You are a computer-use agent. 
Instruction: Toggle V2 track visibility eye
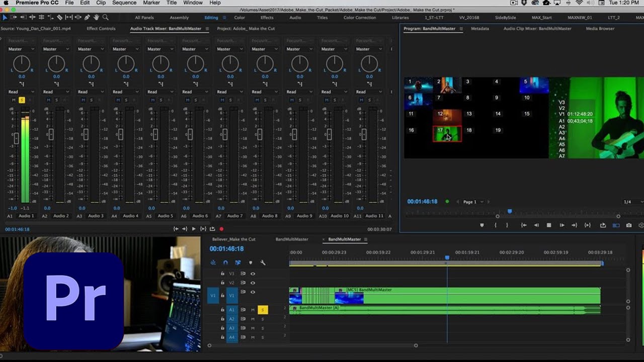tap(253, 283)
